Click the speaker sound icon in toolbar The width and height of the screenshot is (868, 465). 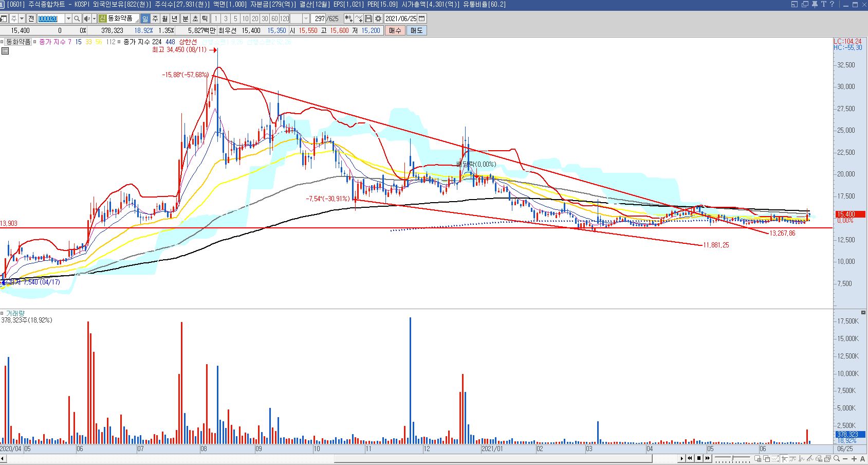87,19
